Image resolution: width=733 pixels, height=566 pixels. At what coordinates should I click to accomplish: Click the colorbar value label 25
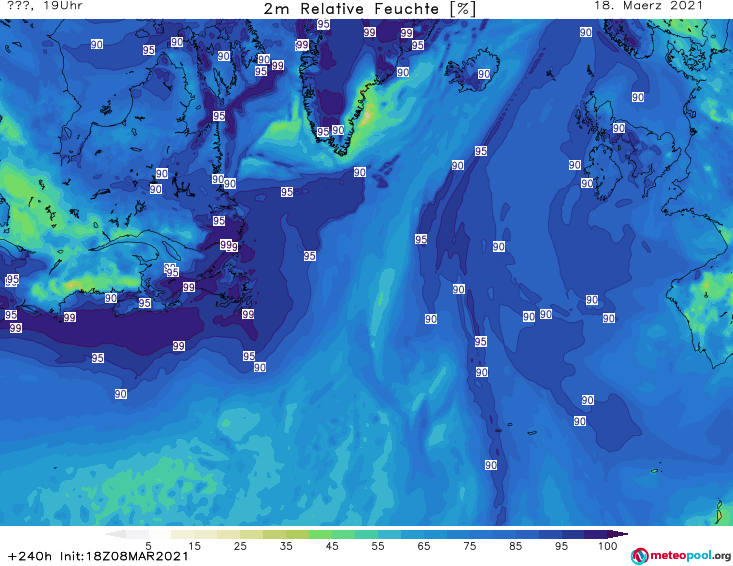[x=240, y=546]
